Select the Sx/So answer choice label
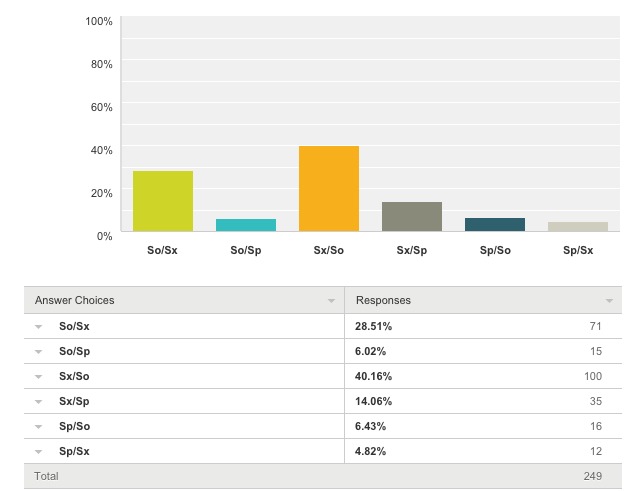 (x=74, y=377)
